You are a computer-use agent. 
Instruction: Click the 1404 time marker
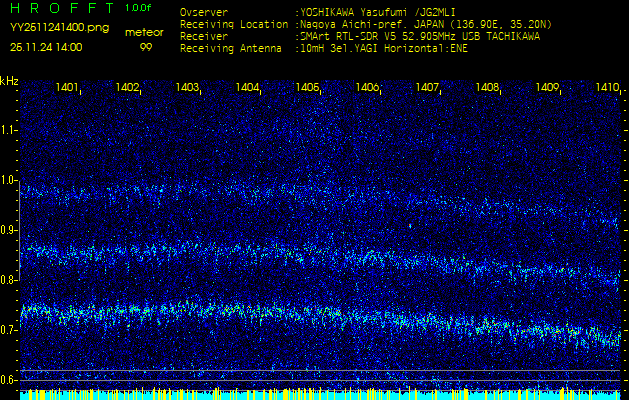(247, 88)
